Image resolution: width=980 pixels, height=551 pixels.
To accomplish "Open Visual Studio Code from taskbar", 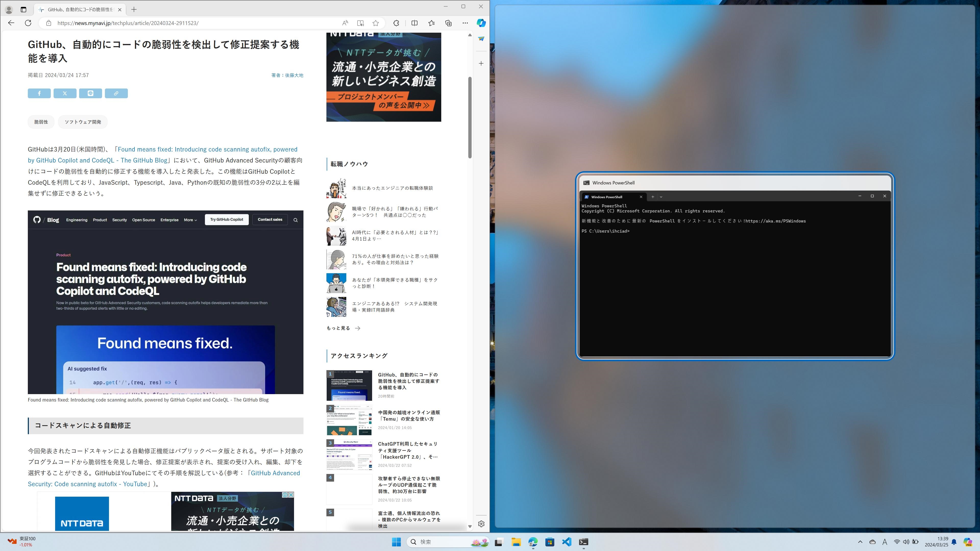I will (567, 542).
